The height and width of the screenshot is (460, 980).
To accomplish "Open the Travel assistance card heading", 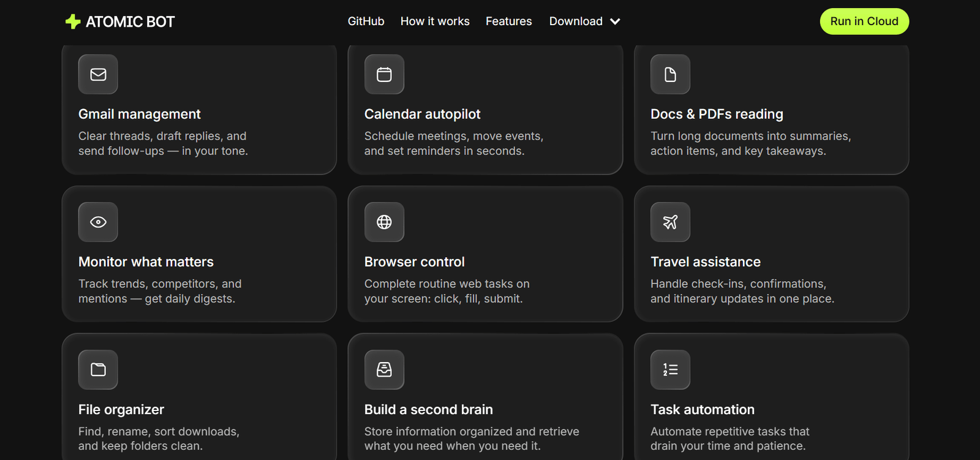I will click(705, 262).
